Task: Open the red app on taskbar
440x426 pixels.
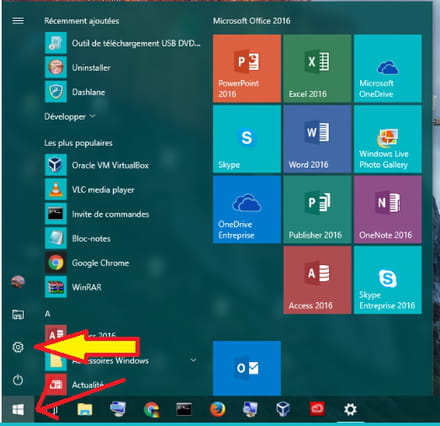Action: tap(317, 409)
